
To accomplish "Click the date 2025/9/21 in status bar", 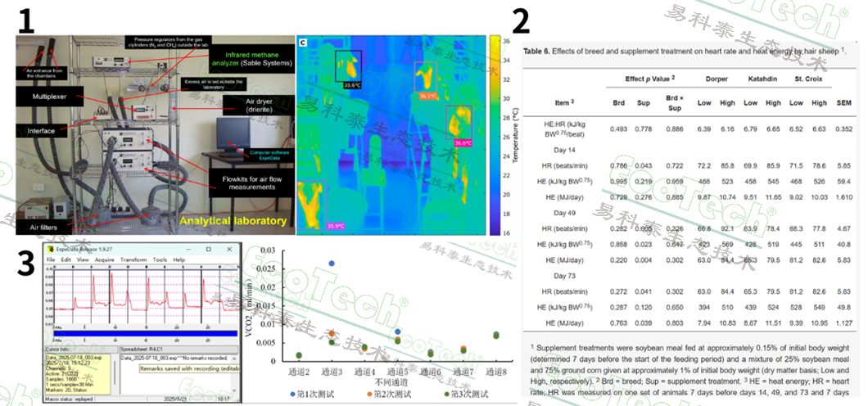I will (x=175, y=399).
